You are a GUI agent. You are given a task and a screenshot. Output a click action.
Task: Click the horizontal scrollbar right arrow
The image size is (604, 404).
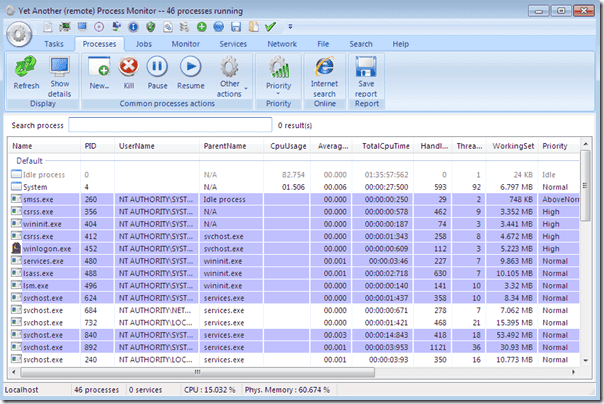573,372
